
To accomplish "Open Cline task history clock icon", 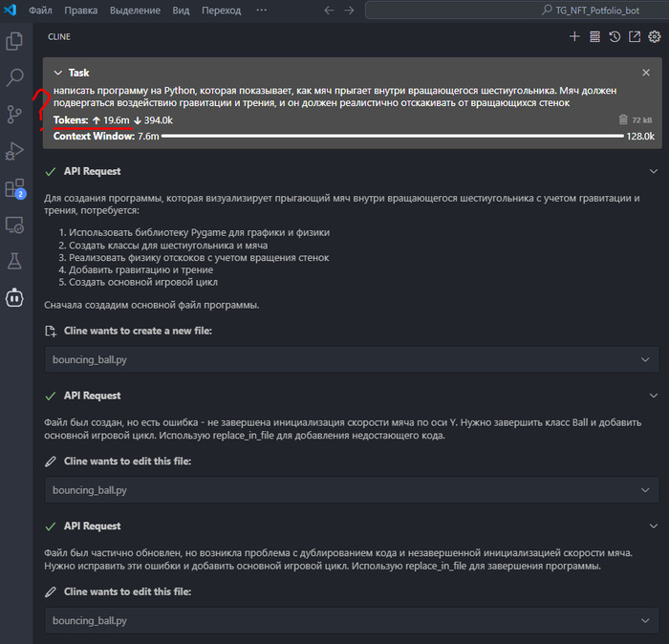I will point(615,36).
